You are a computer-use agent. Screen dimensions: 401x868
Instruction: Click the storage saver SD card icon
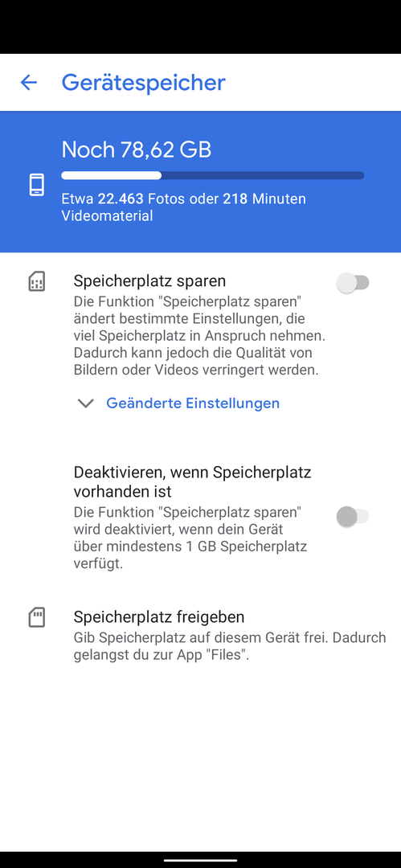36,282
